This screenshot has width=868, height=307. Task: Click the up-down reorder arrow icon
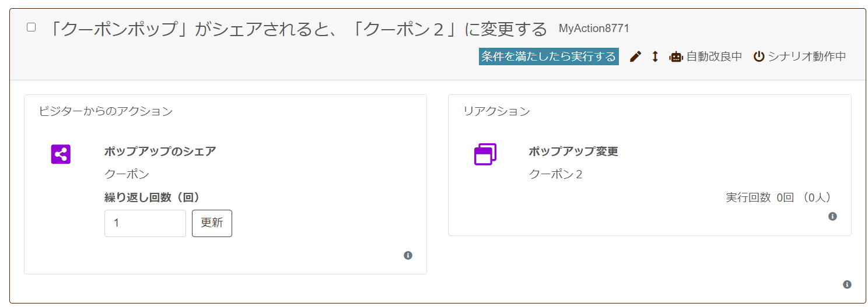point(655,57)
